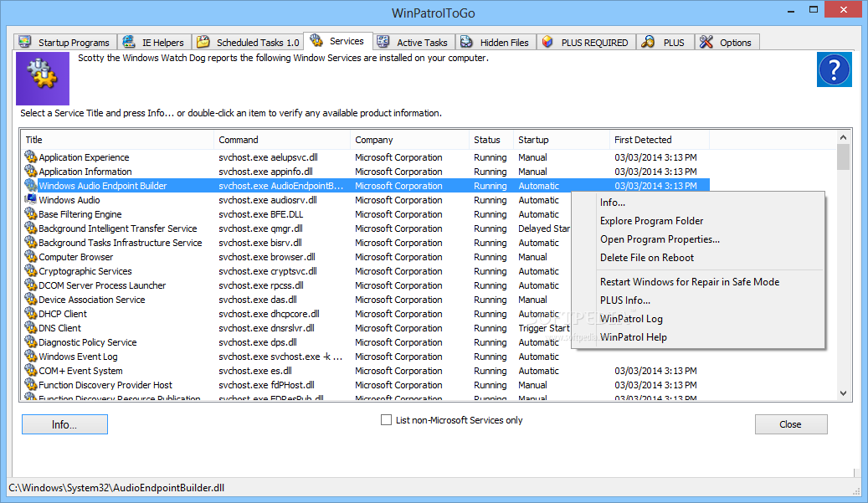Switch to the Active Tasks tab

point(413,42)
